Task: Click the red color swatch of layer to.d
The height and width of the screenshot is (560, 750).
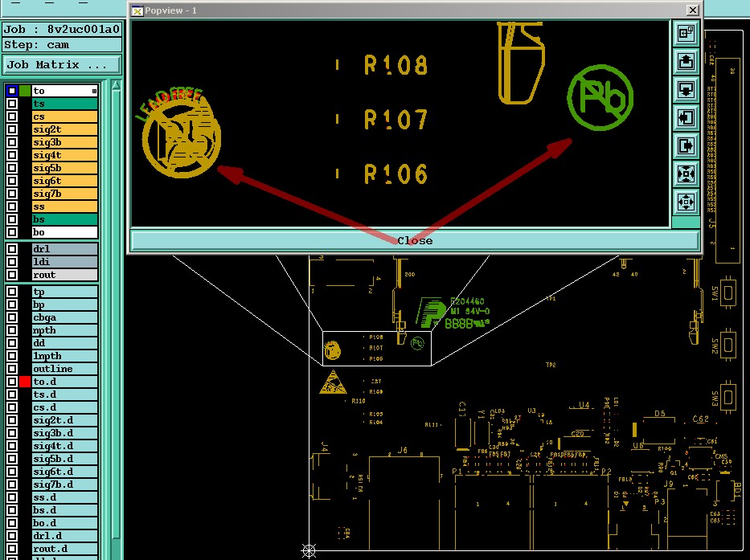Action: (25, 382)
